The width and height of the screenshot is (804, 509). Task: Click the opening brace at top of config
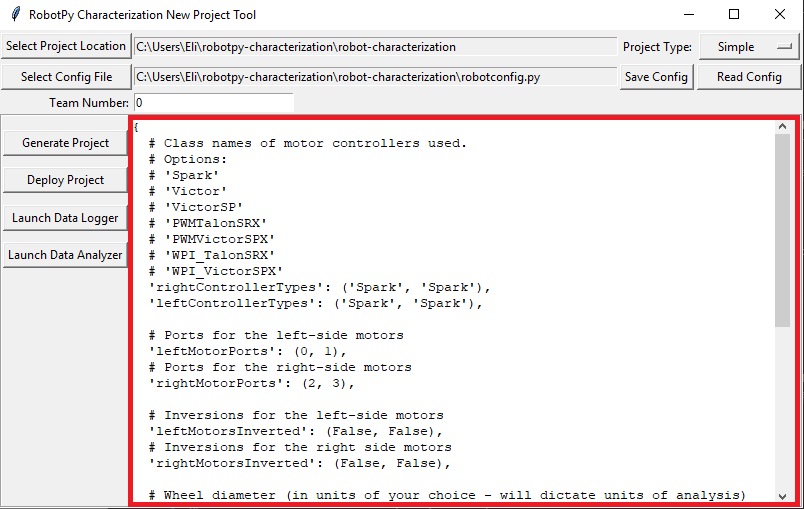pos(136,127)
